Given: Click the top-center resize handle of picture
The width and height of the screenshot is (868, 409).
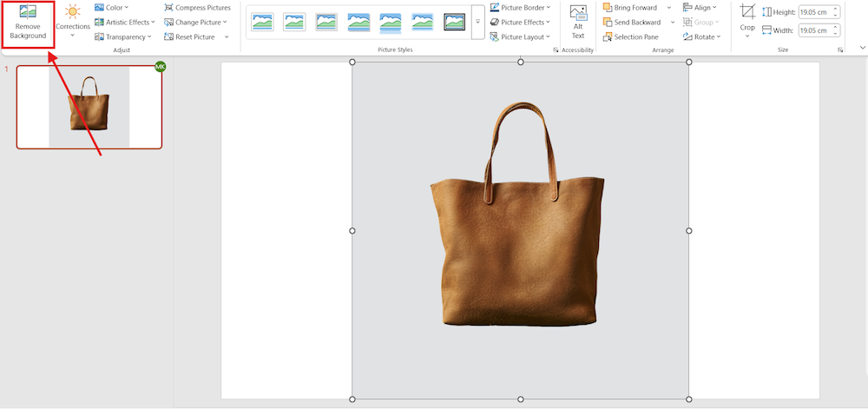Looking at the screenshot, I should coord(520,62).
